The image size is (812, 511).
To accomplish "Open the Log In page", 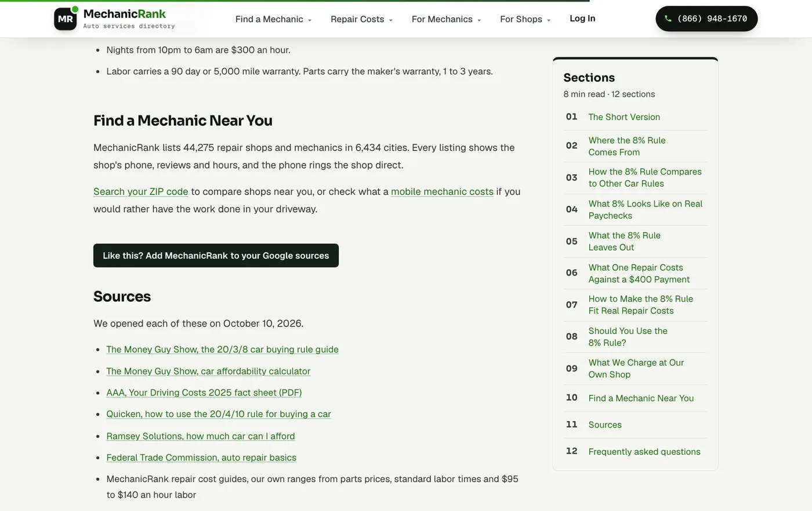I will [x=582, y=19].
